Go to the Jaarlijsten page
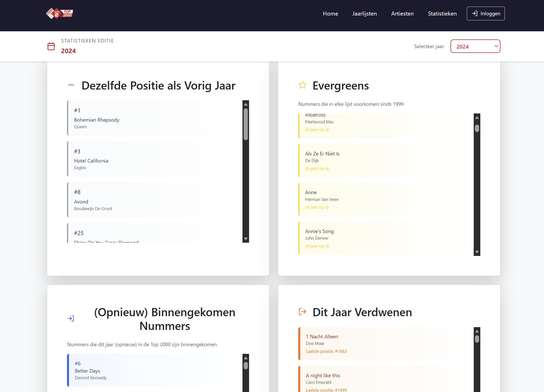 [x=364, y=14]
